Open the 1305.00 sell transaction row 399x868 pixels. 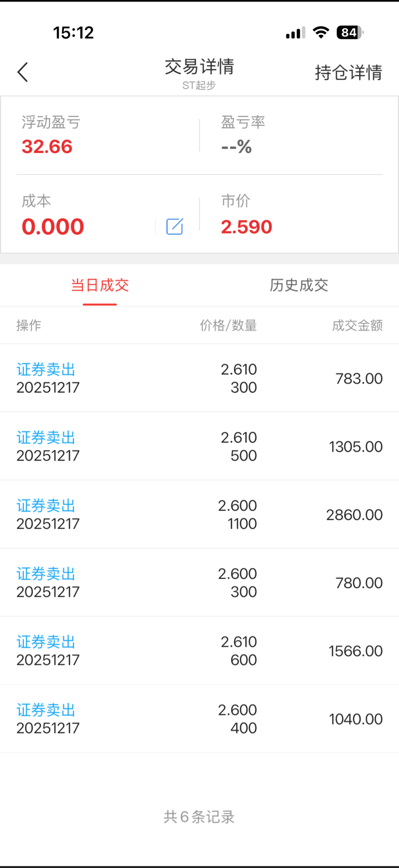coord(199,446)
